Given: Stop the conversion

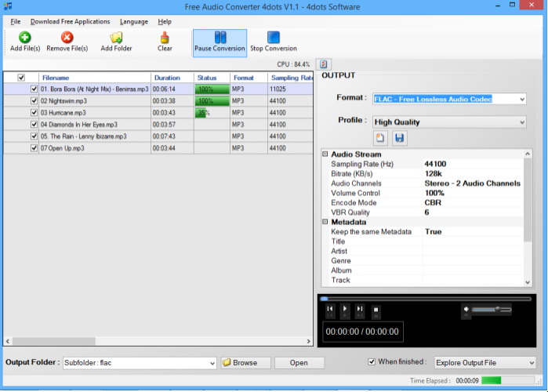Looking at the screenshot, I should [274, 42].
